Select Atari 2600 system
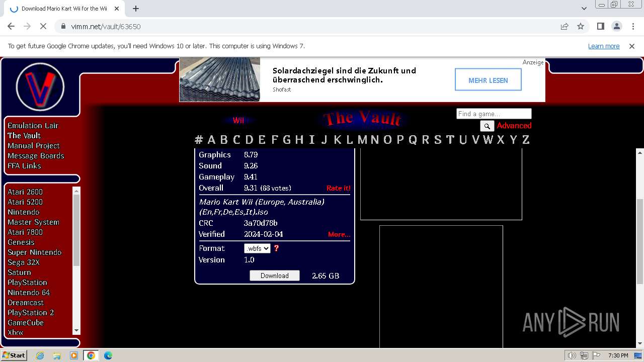 [25, 192]
